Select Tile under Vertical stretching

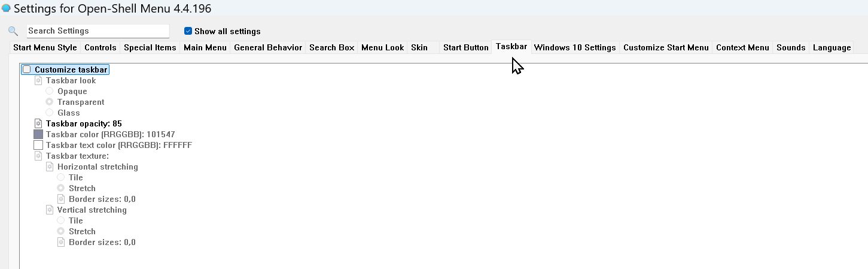pos(61,220)
